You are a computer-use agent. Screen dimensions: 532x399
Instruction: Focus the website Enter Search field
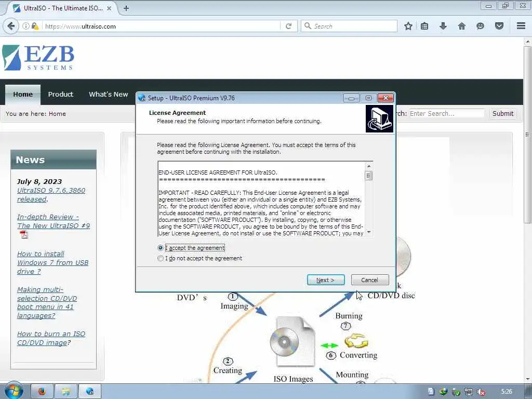coord(446,114)
